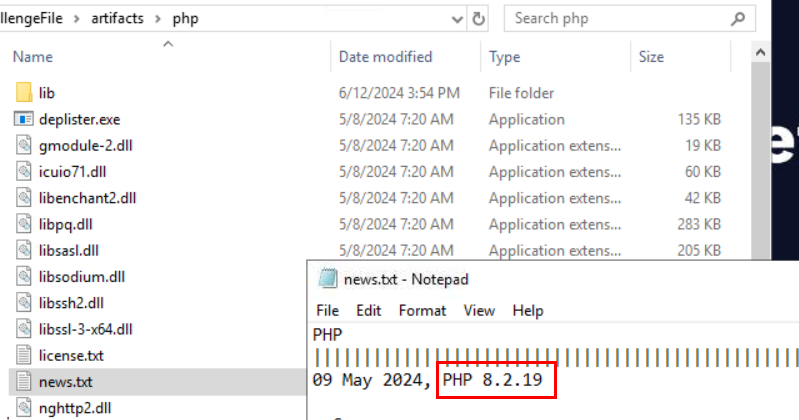This screenshot has width=799, height=420.
Task: Open Notepad Edit menu
Action: [x=368, y=310]
